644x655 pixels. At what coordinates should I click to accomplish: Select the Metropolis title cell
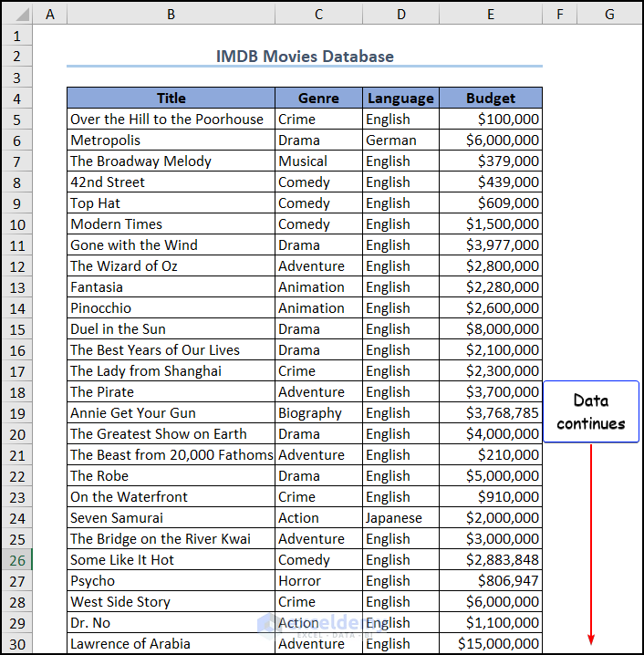point(171,140)
